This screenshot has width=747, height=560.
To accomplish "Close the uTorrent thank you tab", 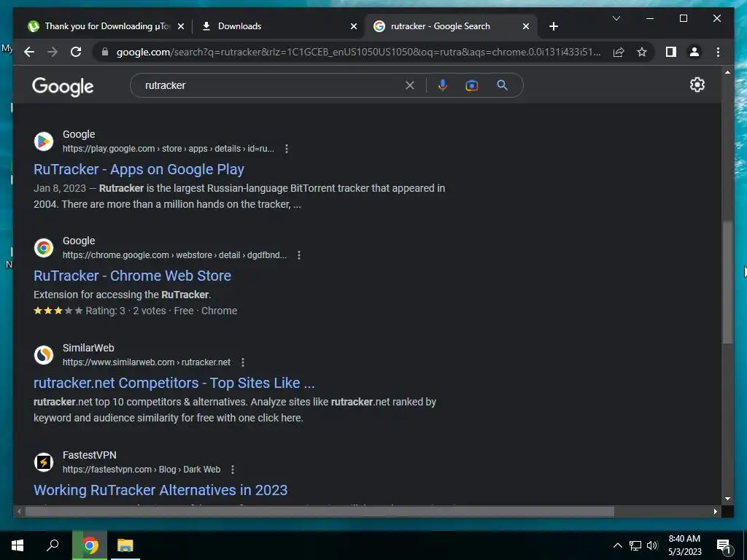I will (x=181, y=26).
